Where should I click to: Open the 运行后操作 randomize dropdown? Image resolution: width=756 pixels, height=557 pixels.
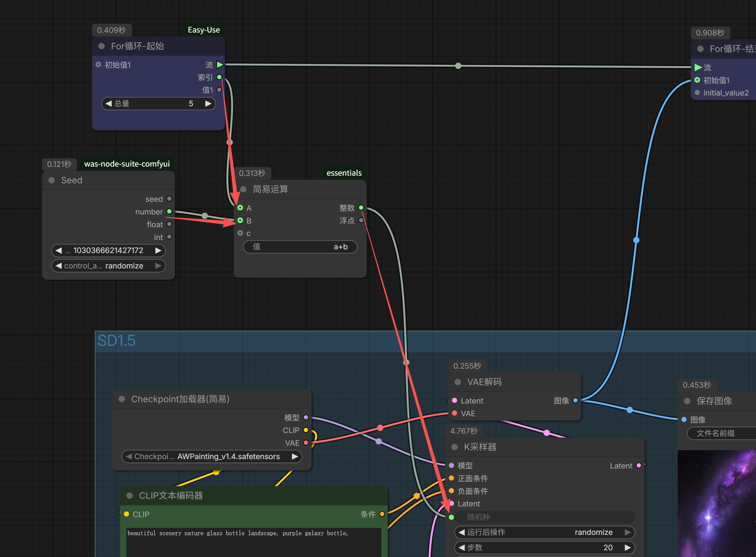coord(544,533)
